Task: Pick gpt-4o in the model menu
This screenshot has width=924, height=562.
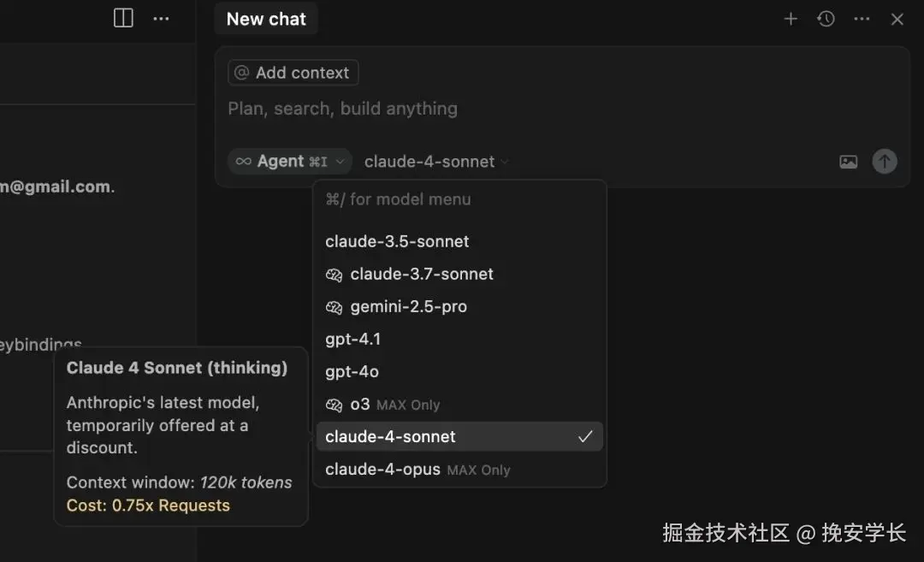Action: pos(352,372)
